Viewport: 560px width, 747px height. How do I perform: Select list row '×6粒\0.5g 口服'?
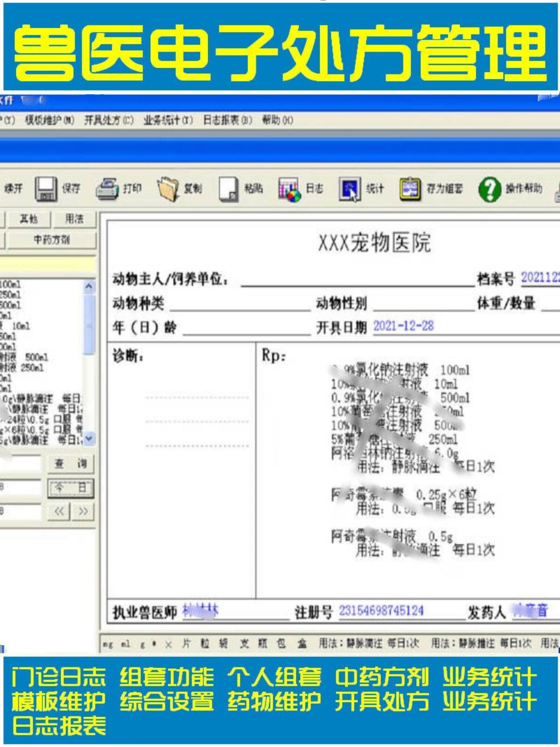pos(41,430)
